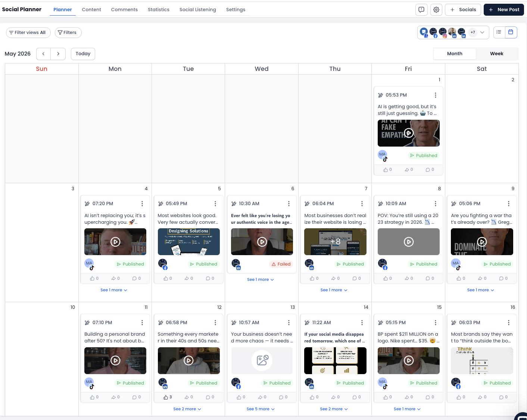527x420 pixels.
Task: Open the Comments tab
Action: coord(124,10)
